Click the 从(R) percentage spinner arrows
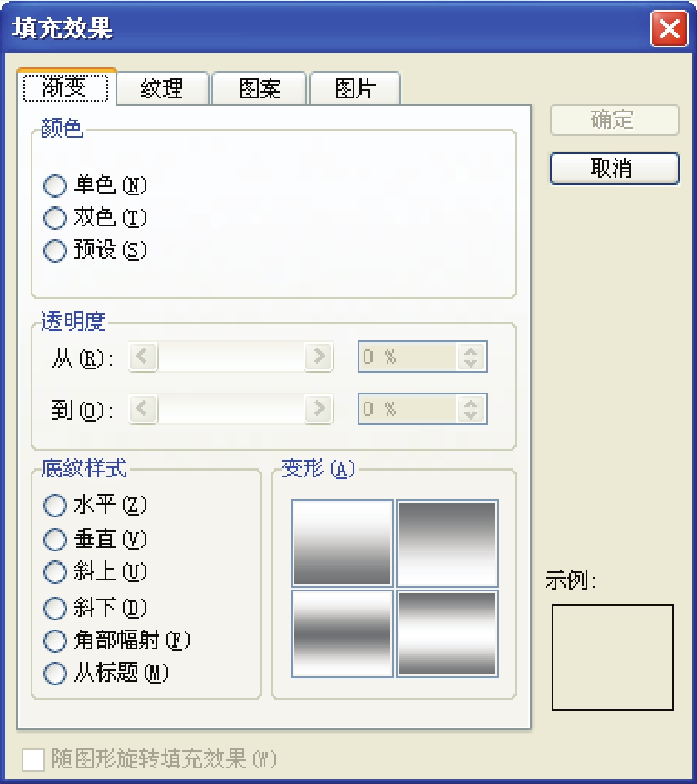 click(471, 357)
